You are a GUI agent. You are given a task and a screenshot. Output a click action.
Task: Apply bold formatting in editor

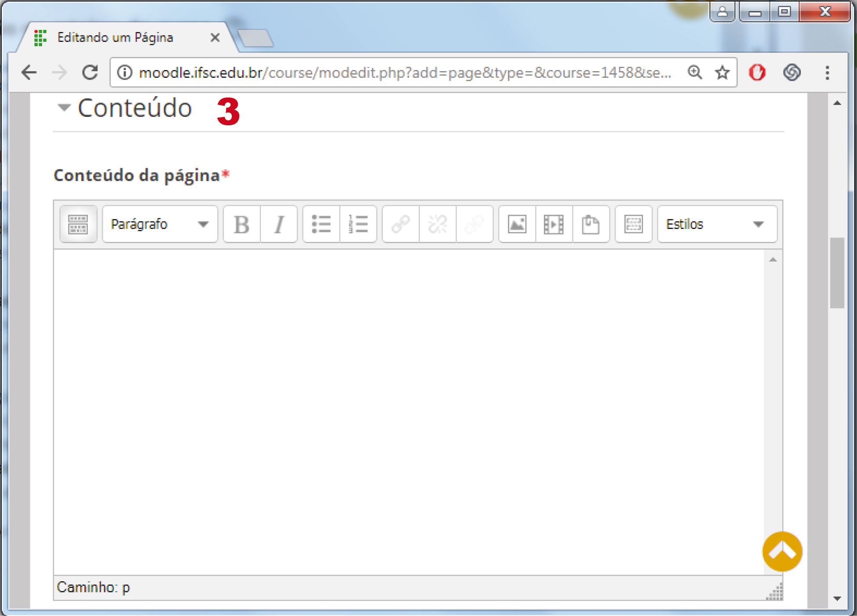[x=241, y=224]
